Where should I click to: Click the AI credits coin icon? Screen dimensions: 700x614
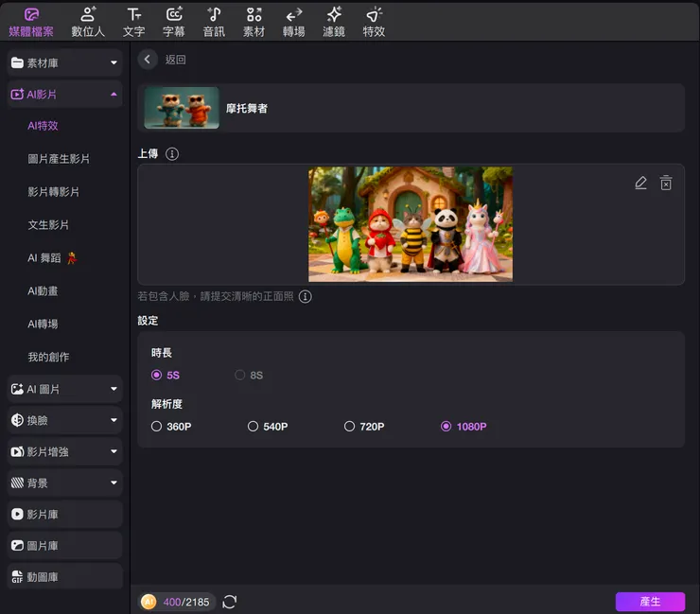[x=149, y=602]
